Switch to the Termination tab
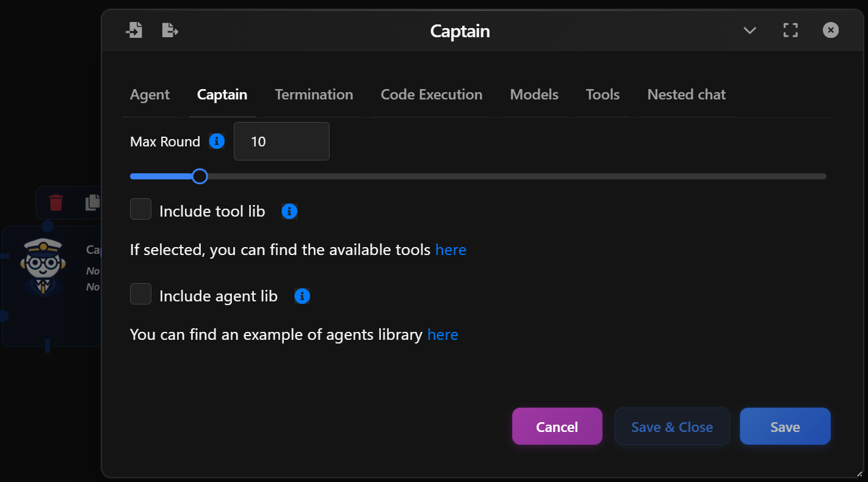This screenshot has height=482, width=868. (x=314, y=95)
